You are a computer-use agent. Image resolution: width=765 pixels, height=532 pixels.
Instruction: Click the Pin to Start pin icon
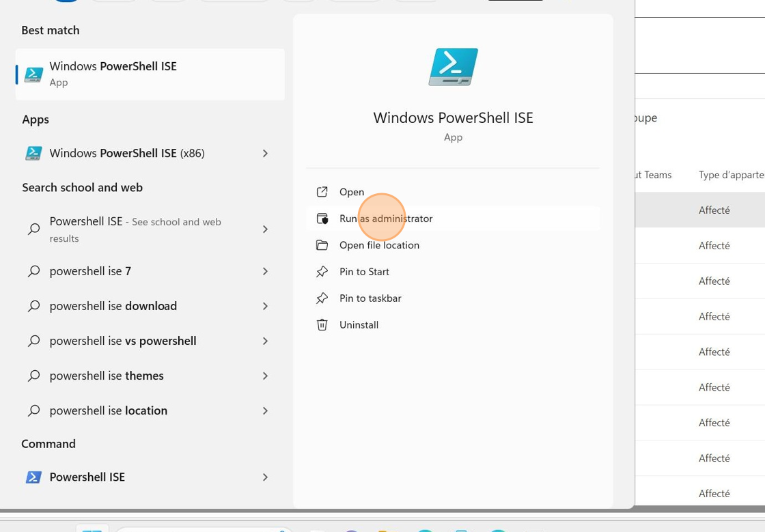322,272
